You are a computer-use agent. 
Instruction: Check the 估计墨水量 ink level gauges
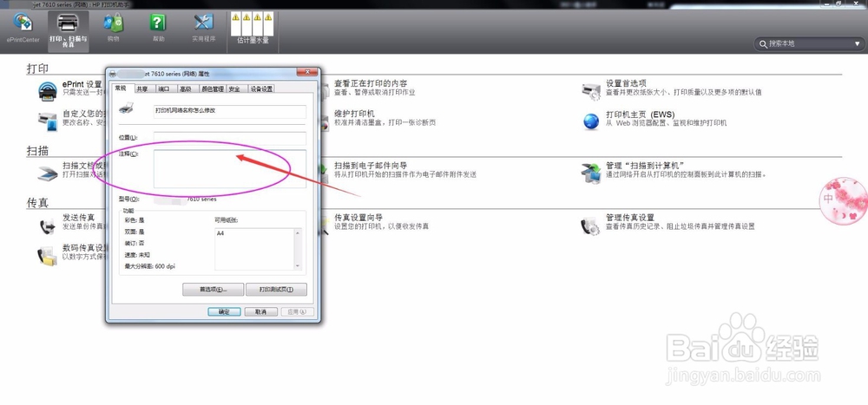click(253, 28)
